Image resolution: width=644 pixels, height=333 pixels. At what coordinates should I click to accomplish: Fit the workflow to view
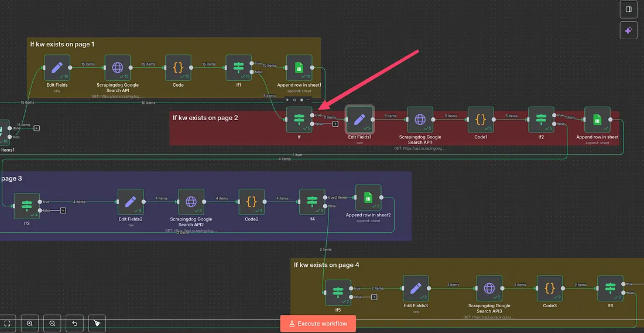point(7,323)
